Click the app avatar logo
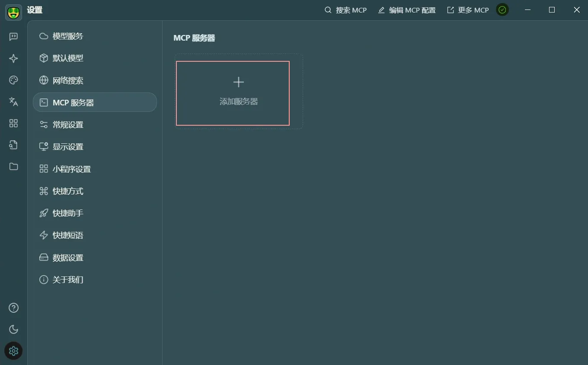Screen dimensions: 588x365 click(x=13, y=12)
